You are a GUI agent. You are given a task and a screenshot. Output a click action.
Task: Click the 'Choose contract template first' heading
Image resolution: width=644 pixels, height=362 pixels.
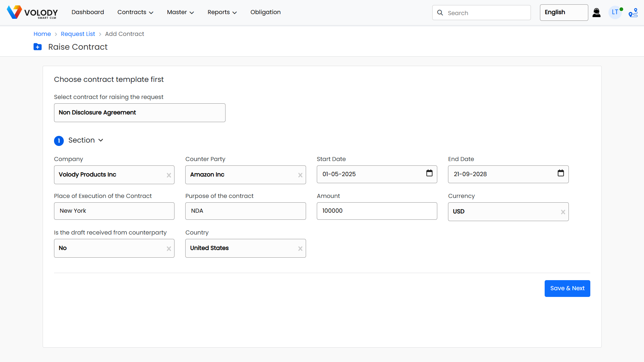(109, 80)
